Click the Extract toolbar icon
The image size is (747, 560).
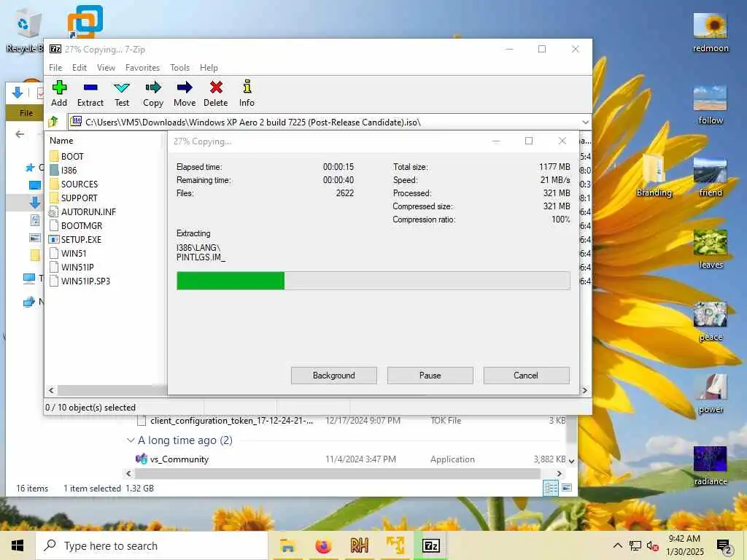click(x=90, y=93)
